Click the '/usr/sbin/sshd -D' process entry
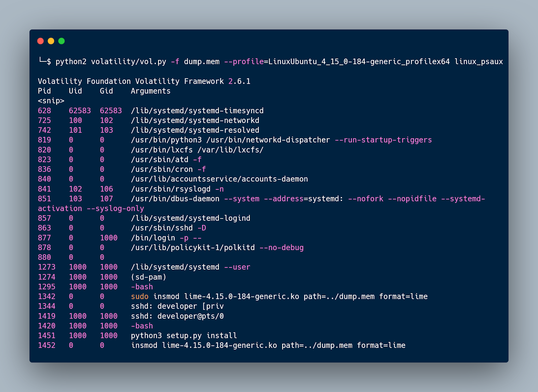Viewport: 538px width, 392px height. [168, 228]
